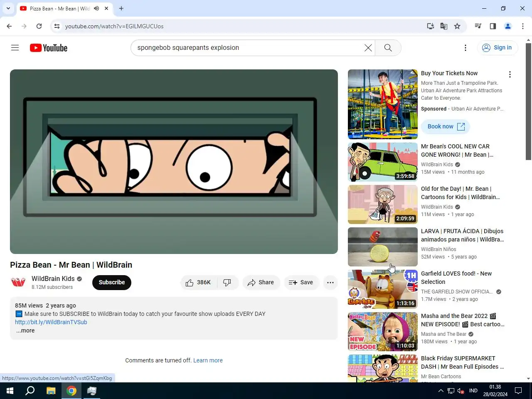The height and width of the screenshot is (399, 532).
Task: Click the Chrome taskbar icon
Action: [71, 391]
